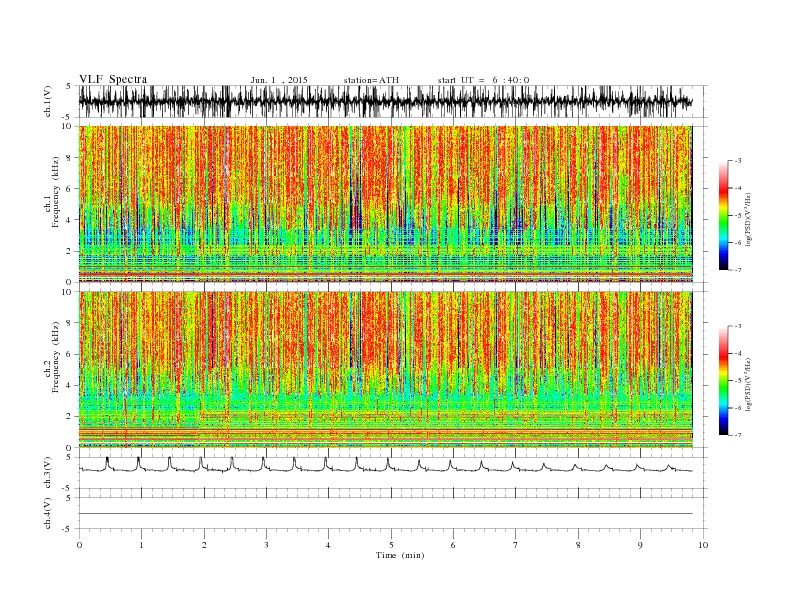The image size is (792, 612).
Task: Click the '3' tick on the Time axis
Action: [266, 545]
